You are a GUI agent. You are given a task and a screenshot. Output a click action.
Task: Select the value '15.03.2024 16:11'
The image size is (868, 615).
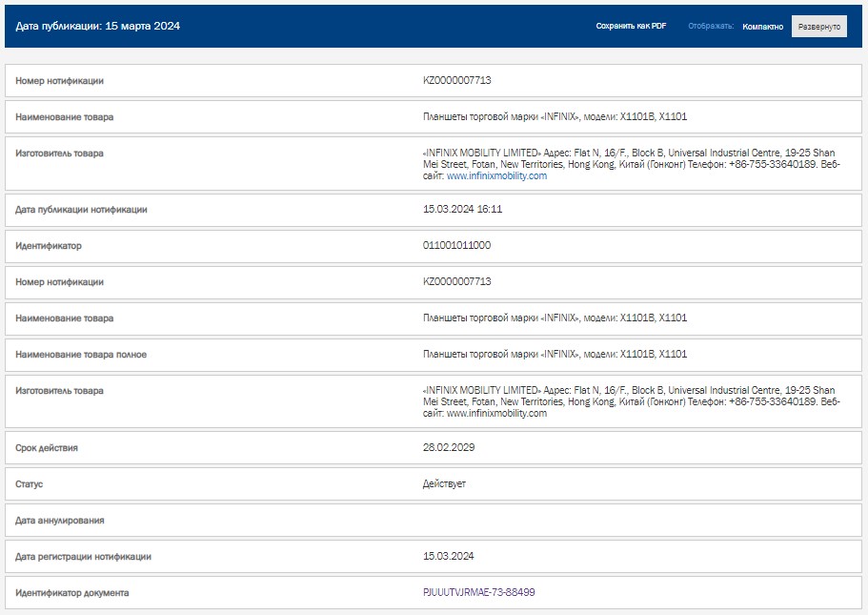pyautogui.click(x=462, y=209)
